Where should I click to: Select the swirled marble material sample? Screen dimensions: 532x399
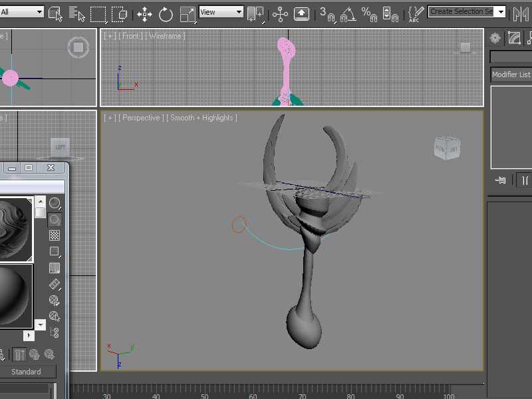tap(15, 229)
